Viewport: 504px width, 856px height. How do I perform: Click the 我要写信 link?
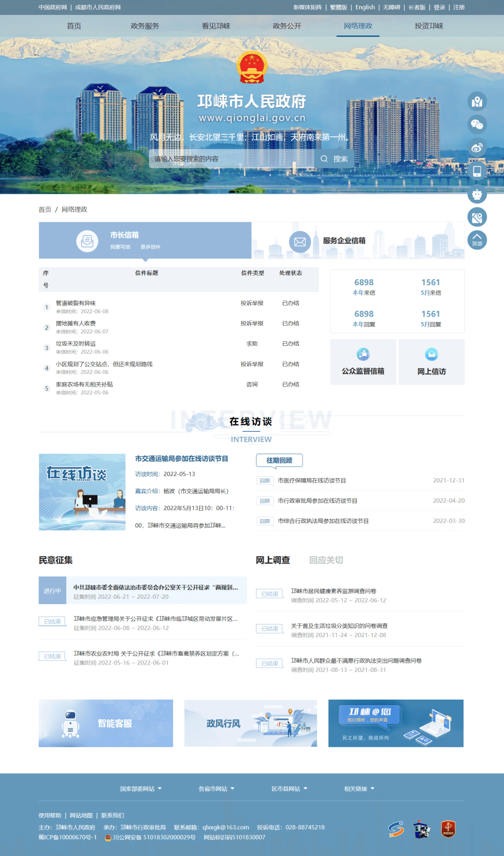click(x=120, y=247)
